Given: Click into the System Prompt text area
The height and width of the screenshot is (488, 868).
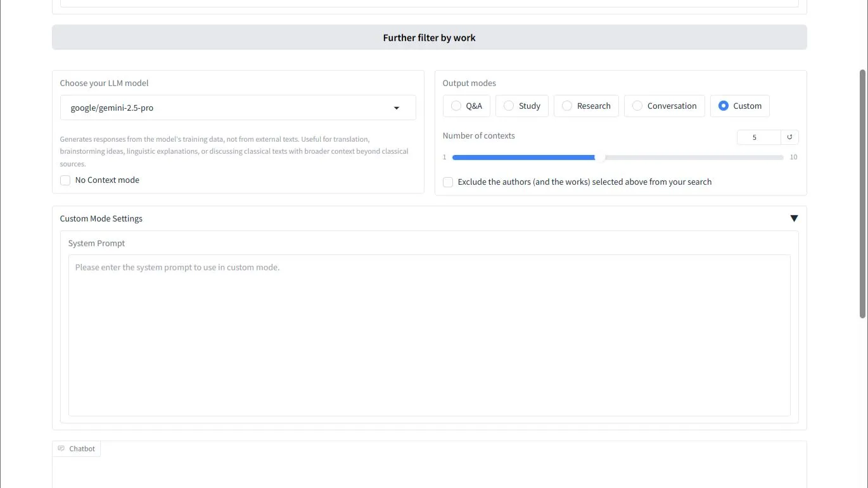Looking at the screenshot, I should click(x=429, y=335).
